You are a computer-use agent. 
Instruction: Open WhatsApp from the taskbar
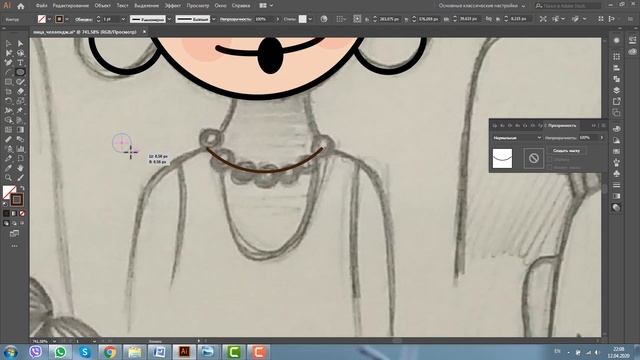(60, 352)
